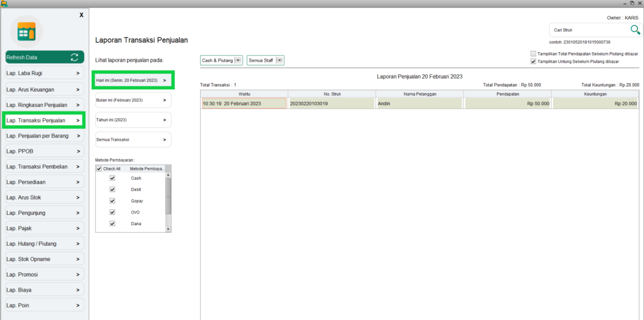Image resolution: width=644 pixels, height=320 pixels.
Task: Select Bulan ini (February 2023) filter
Action: pyautogui.click(x=133, y=100)
